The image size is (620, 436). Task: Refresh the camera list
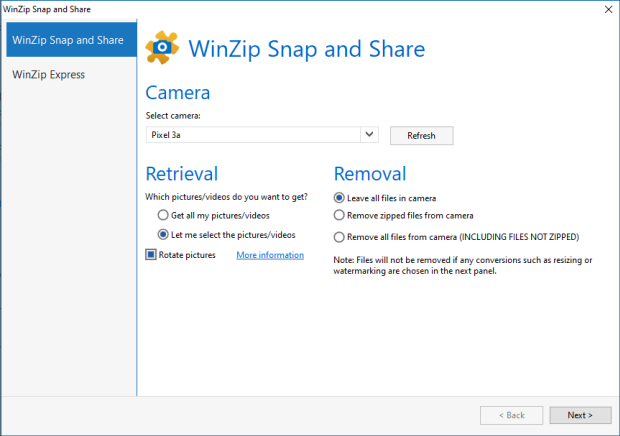click(422, 136)
